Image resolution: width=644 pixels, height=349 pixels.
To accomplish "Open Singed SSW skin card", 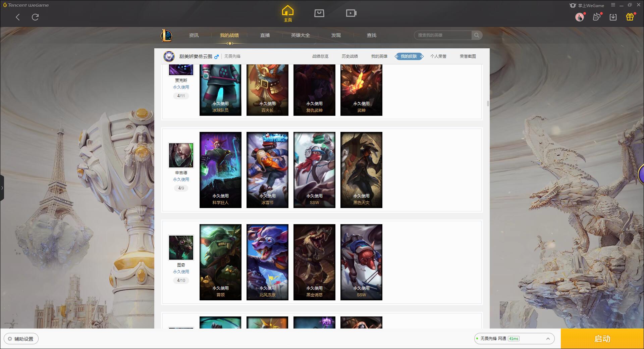I will click(314, 170).
